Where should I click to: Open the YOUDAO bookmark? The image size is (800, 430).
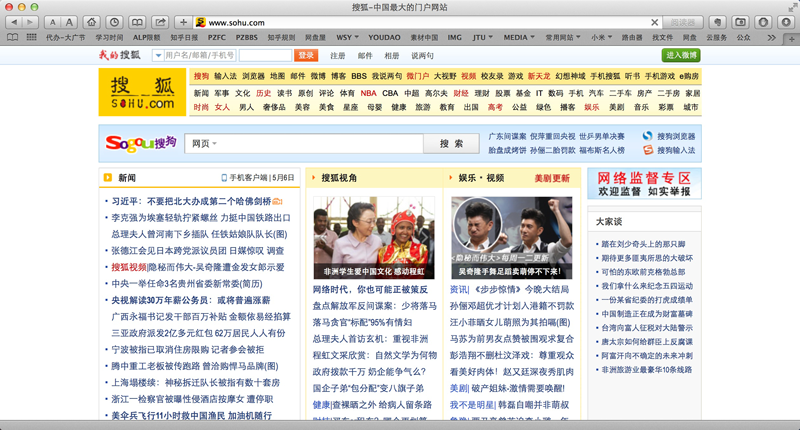click(384, 37)
